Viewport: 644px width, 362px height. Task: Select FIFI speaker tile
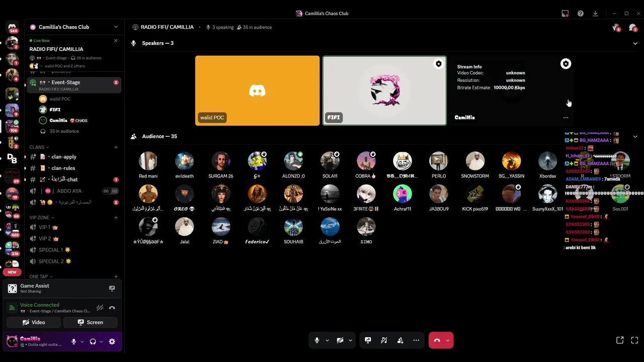click(x=384, y=90)
